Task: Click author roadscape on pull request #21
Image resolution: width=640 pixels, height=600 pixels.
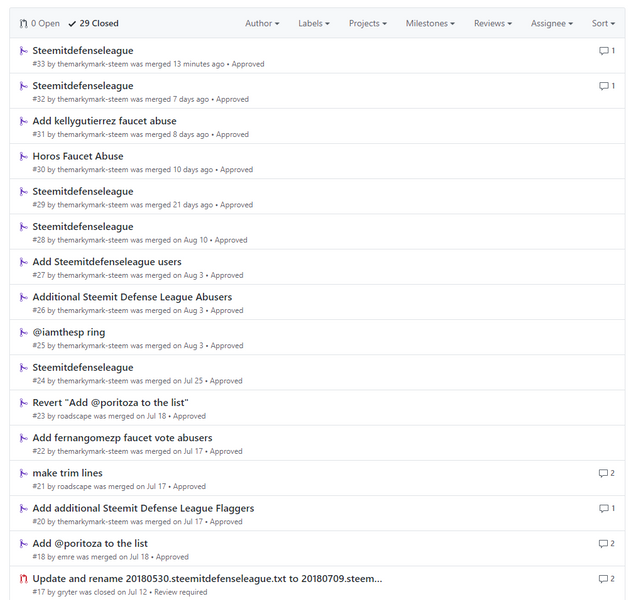Action: (x=74, y=487)
